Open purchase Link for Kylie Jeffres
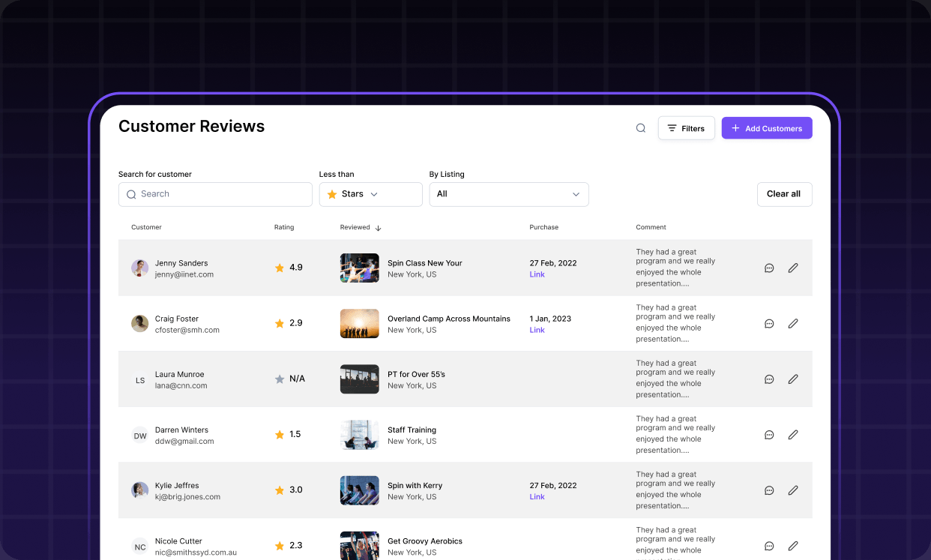 click(537, 497)
